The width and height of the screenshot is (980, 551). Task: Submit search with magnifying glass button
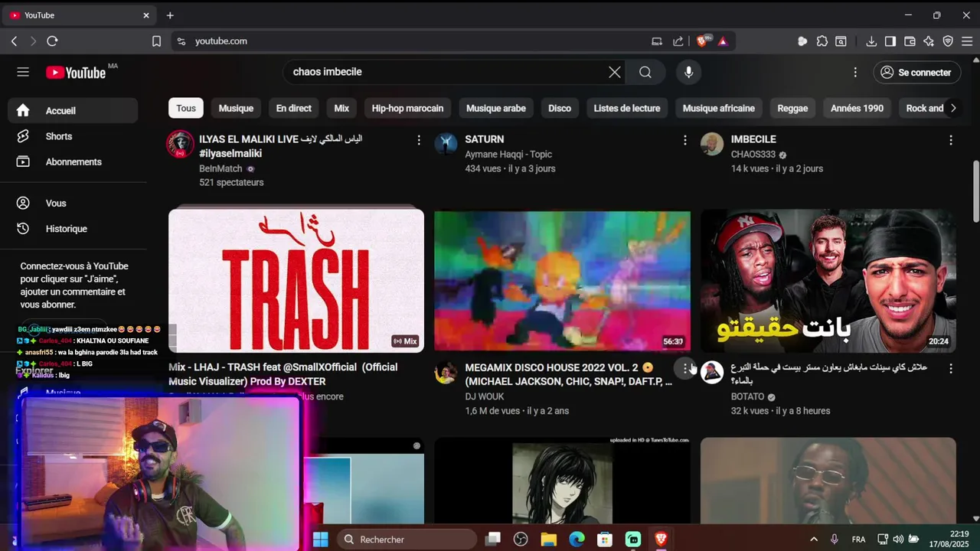click(645, 72)
